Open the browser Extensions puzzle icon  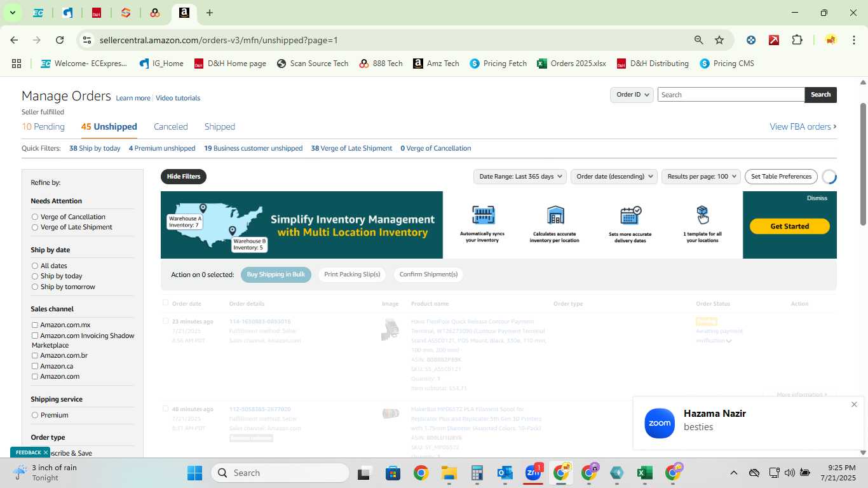click(797, 40)
